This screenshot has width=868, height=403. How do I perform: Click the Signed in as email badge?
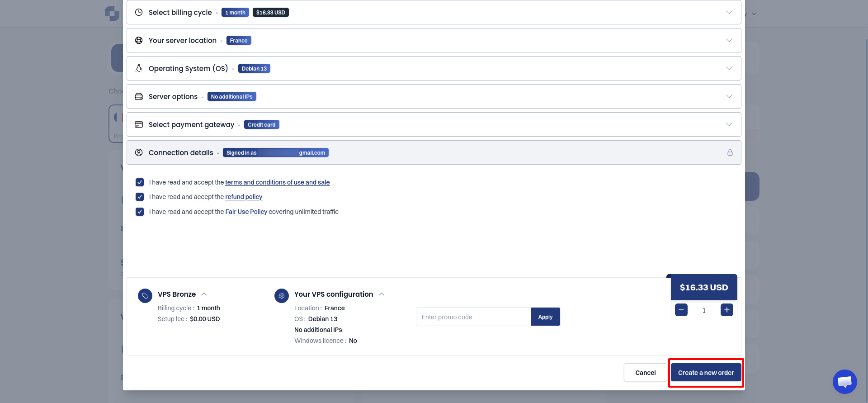pyautogui.click(x=276, y=152)
